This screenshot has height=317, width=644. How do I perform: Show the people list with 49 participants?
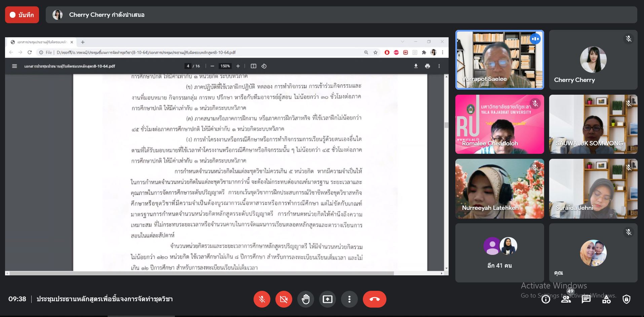tap(566, 299)
